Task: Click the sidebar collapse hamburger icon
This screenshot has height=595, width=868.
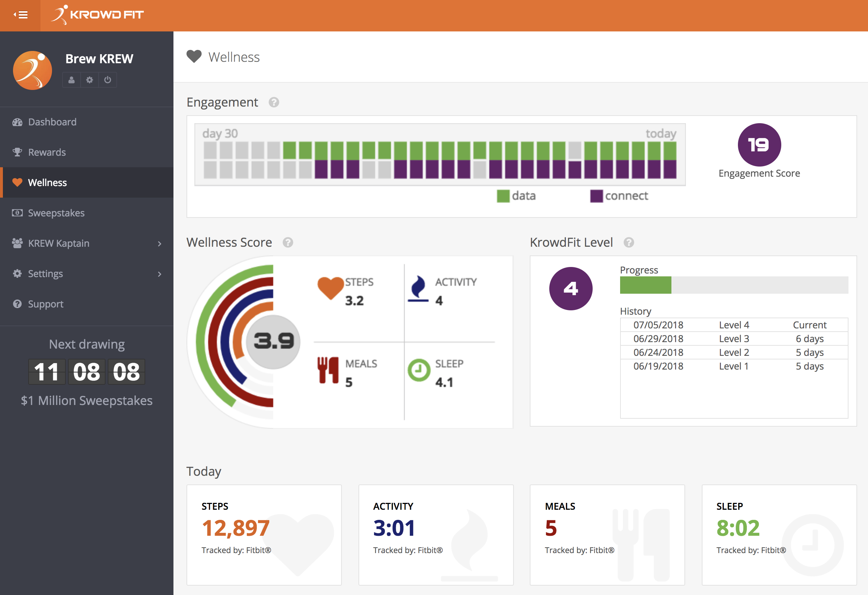Action: pos(21,15)
